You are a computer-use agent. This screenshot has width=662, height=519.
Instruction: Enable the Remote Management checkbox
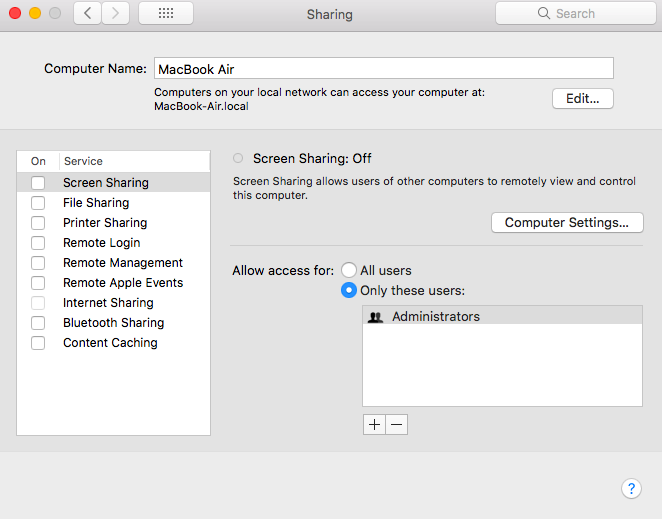tap(38, 263)
